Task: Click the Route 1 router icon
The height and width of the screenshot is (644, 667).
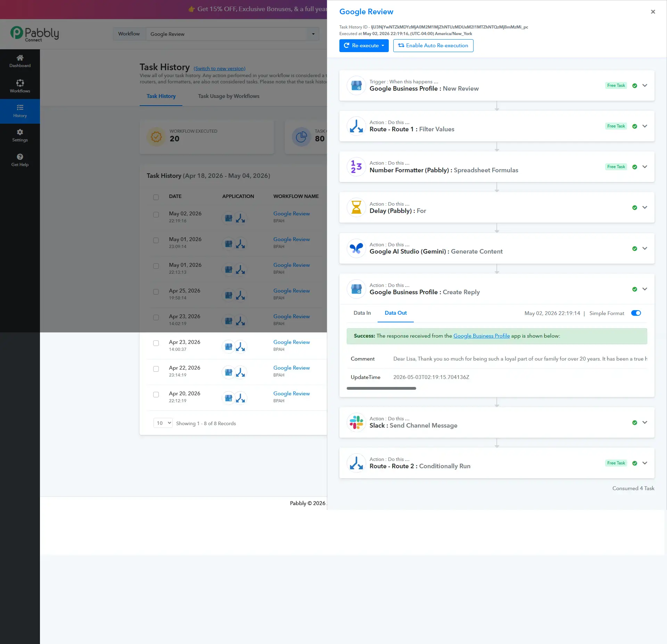Action: pyautogui.click(x=356, y=126)
